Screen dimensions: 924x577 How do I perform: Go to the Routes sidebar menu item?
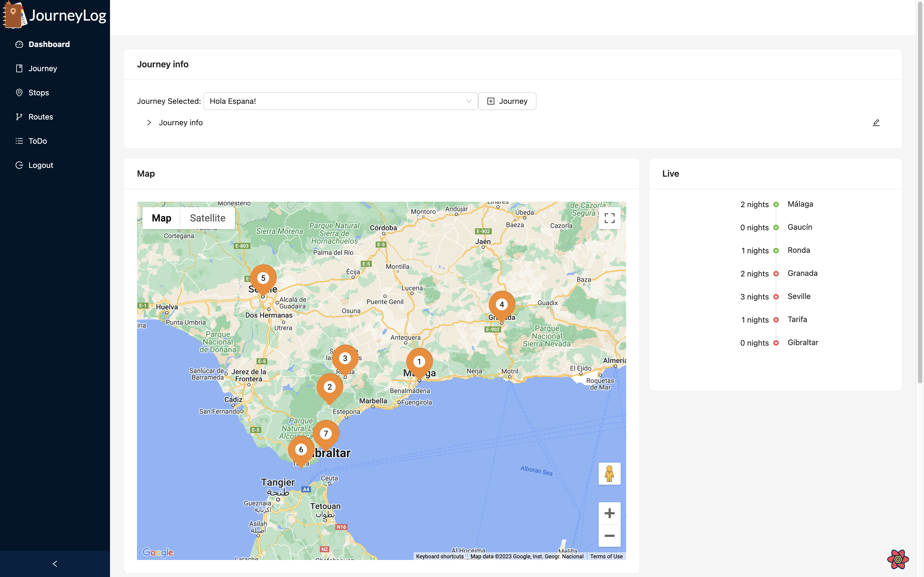[x=40, y=117]
